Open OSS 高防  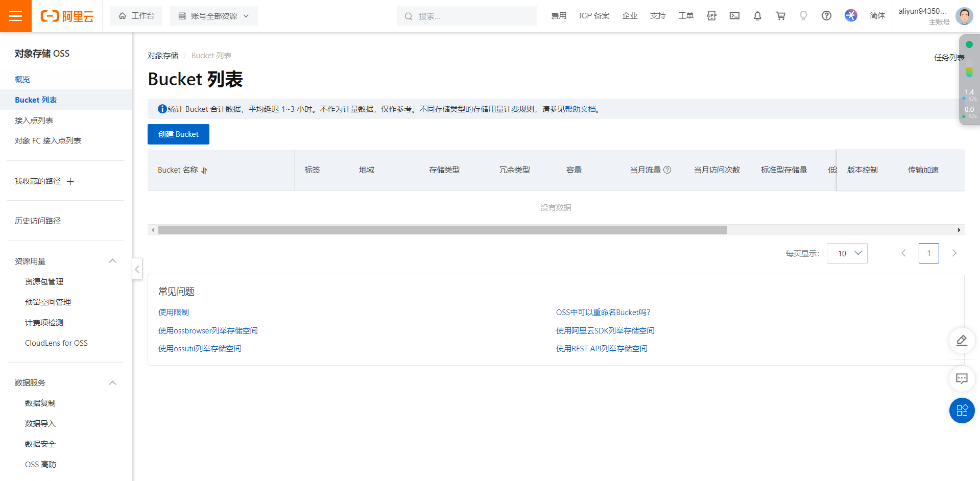point(41,464)
